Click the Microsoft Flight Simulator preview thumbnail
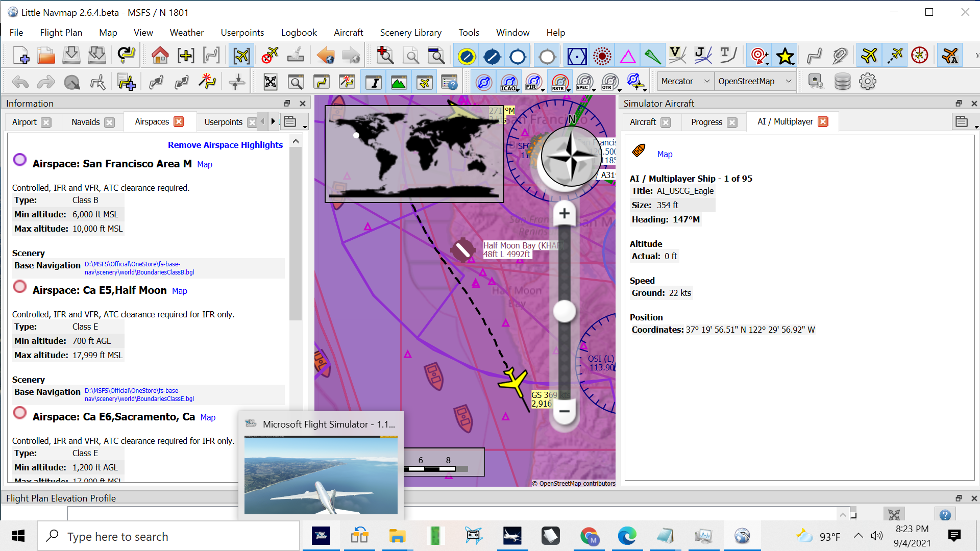This screenshot has height=551, width=980. pos(321,474)
